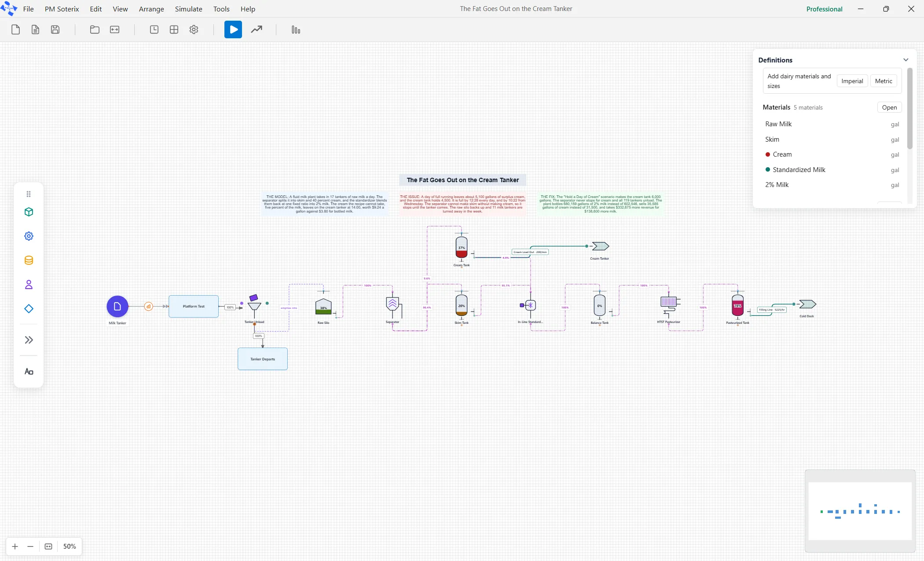Zoom out with the minus button
The height and width of the screenshot is (561, 924).
[30, 546]
